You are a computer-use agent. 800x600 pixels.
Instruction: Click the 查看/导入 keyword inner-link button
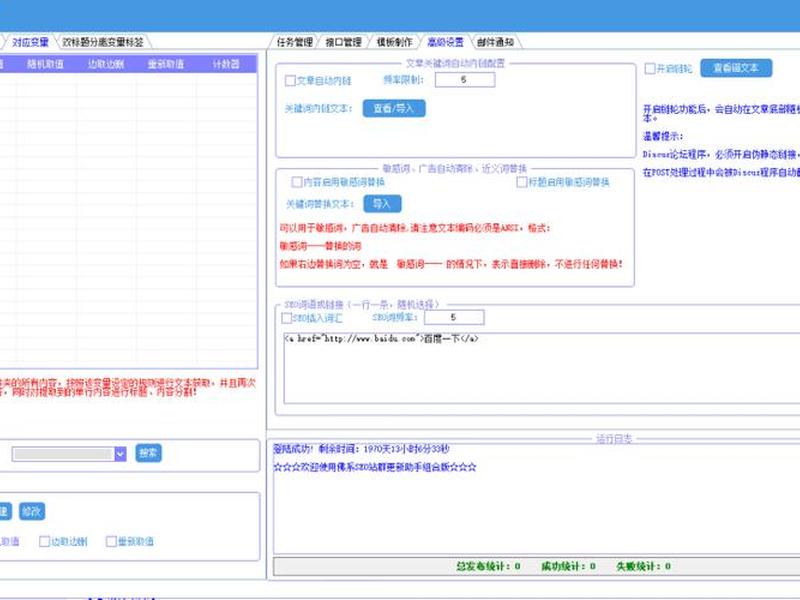tap(393, 108)
